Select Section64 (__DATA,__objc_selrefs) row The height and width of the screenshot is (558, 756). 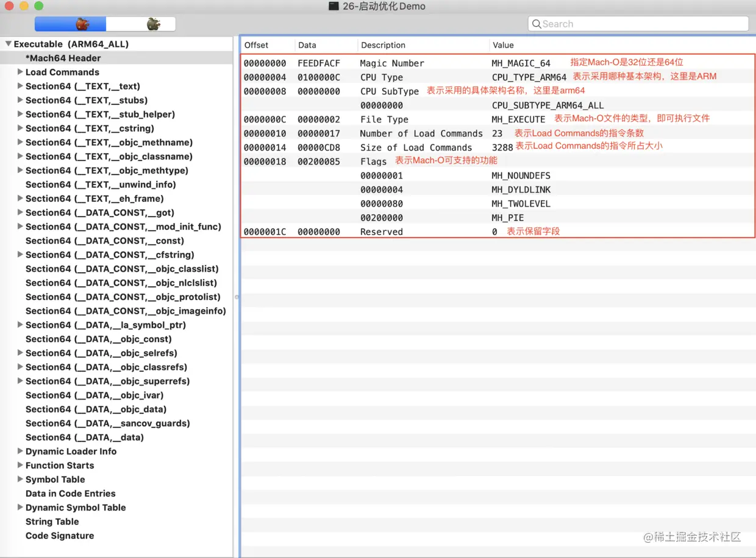click(x=116, y=352)
